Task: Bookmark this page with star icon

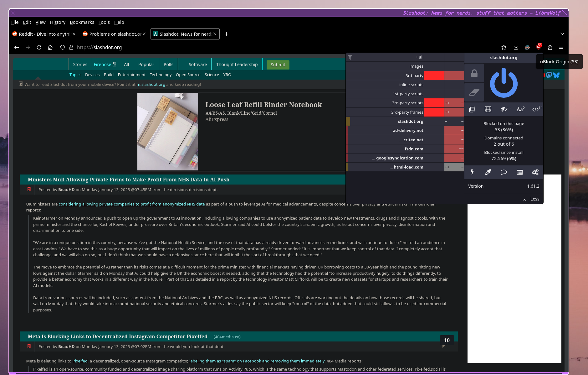Action: click(x=504, y=47)
